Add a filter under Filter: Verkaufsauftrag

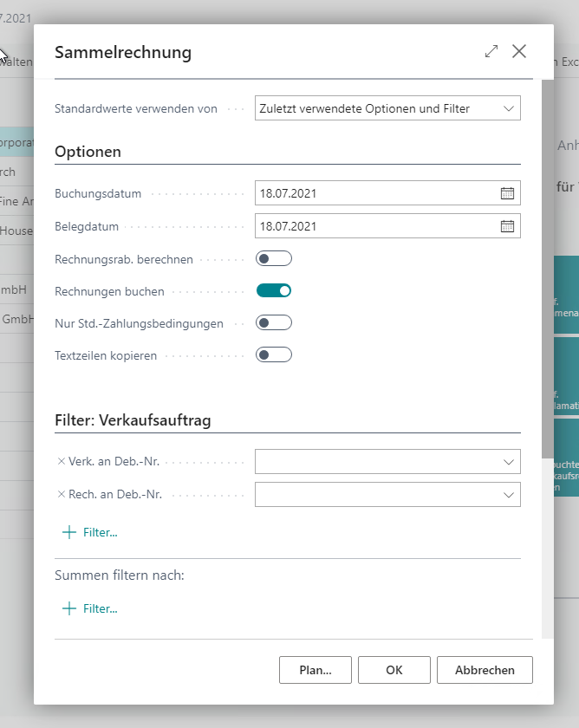90,532
